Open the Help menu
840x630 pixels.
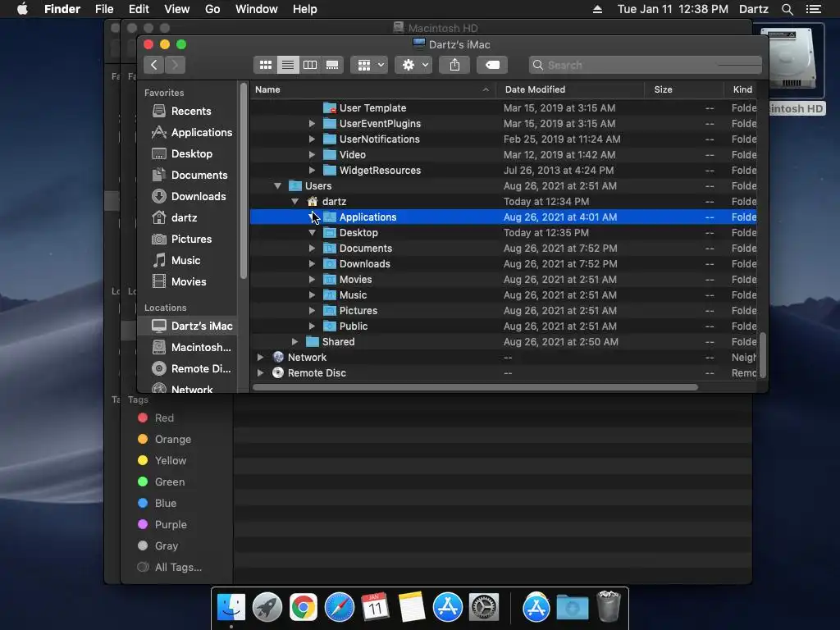click(x=305, y=9)
